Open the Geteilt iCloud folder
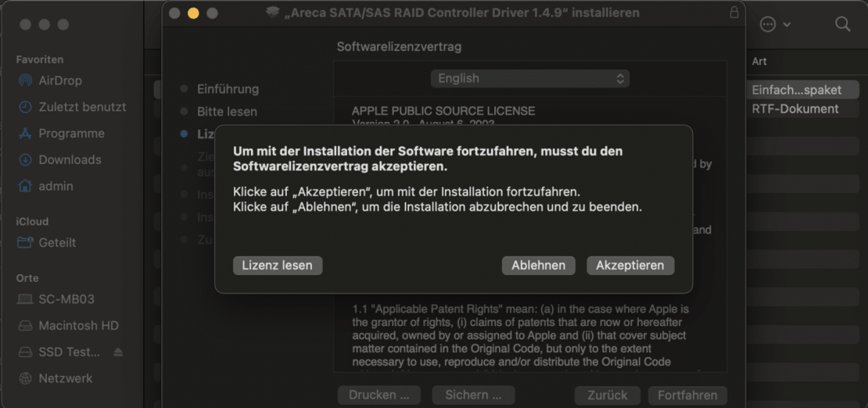 pyautogui.click(x=57, y=242)
